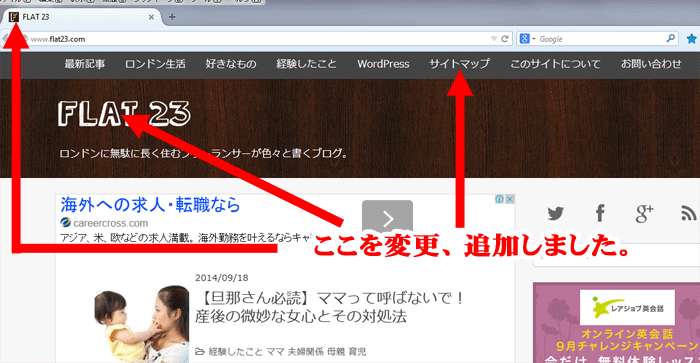
Task: Expand the address bar history dropdown
Action: pos(494,39)
